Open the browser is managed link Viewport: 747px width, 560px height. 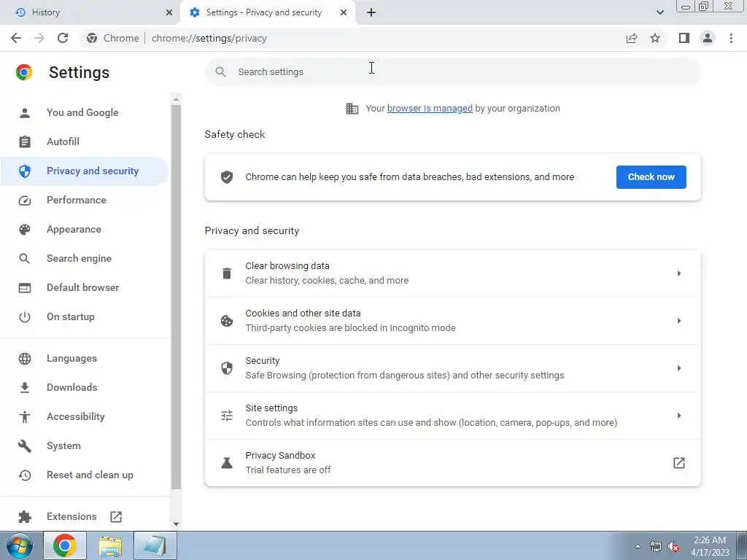(430, 109)
